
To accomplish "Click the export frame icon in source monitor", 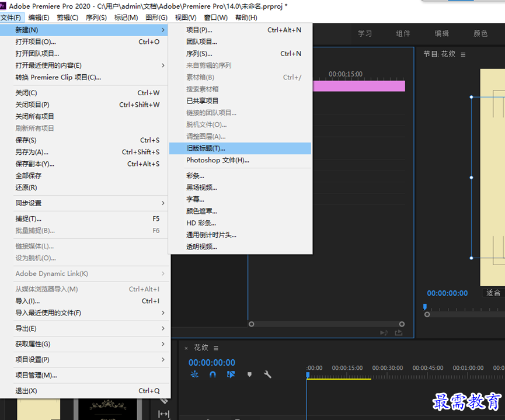I will pyautogui.click(x=398, y=332).
